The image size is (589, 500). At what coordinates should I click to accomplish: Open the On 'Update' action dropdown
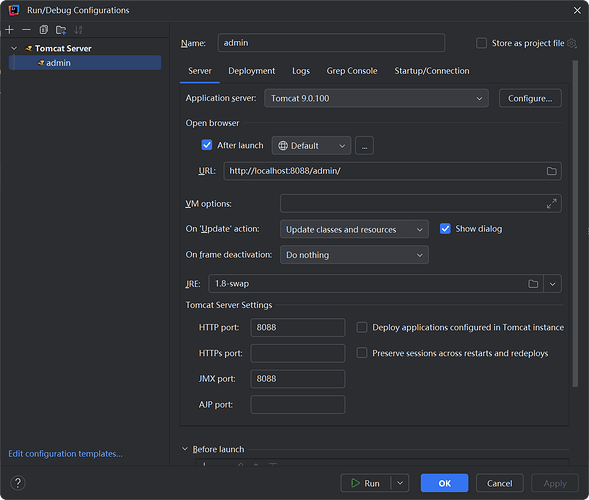pyautogui.click(x=354, y=230)
